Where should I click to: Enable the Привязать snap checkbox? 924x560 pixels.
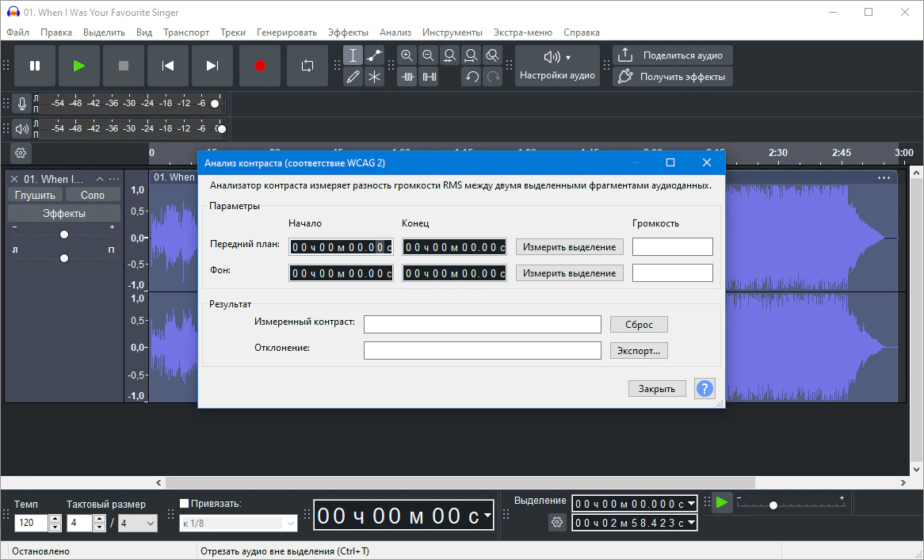185,503
